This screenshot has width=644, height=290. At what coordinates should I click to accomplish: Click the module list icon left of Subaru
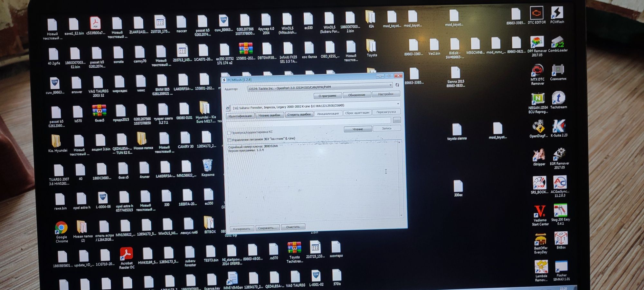[228, 108]
